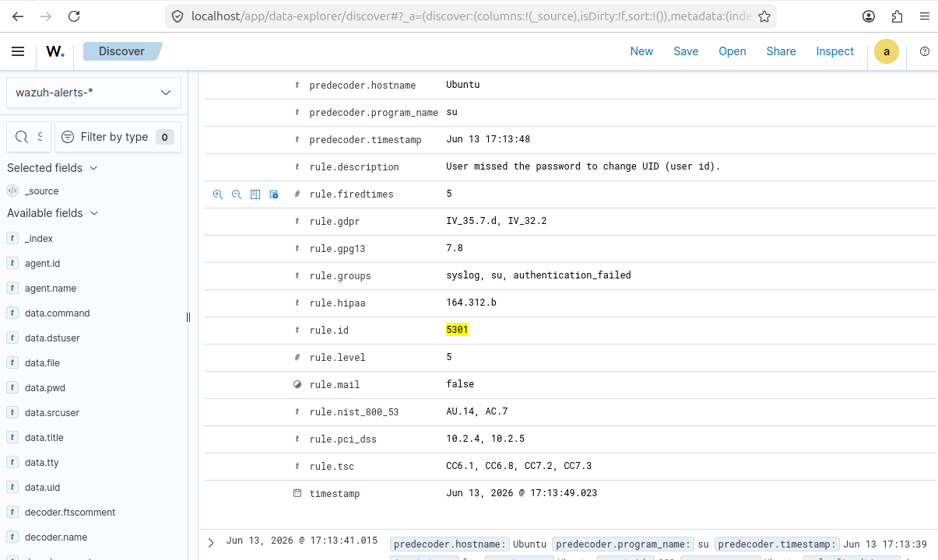Select data.tty field in sidebar
This screenshot has width=938, height=560.
point(42,463)
